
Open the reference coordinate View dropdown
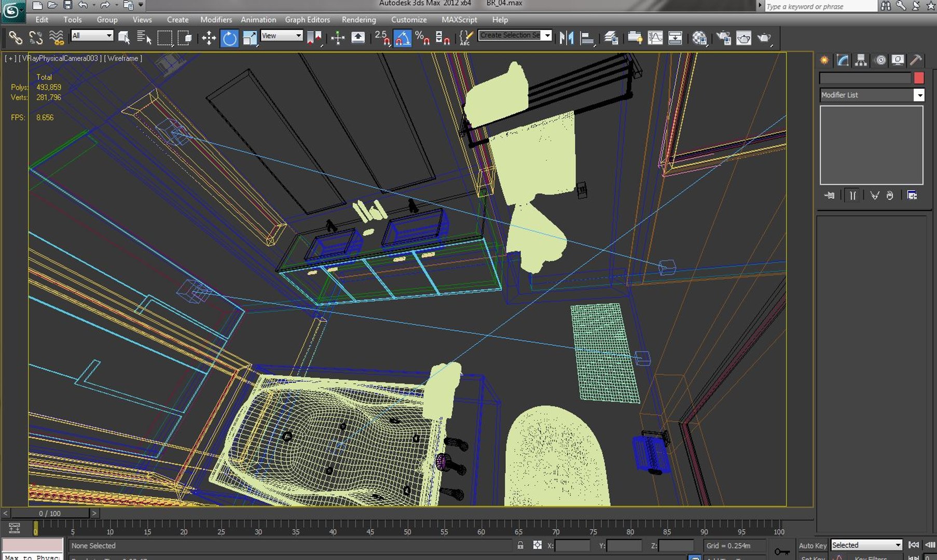[282, 36]
